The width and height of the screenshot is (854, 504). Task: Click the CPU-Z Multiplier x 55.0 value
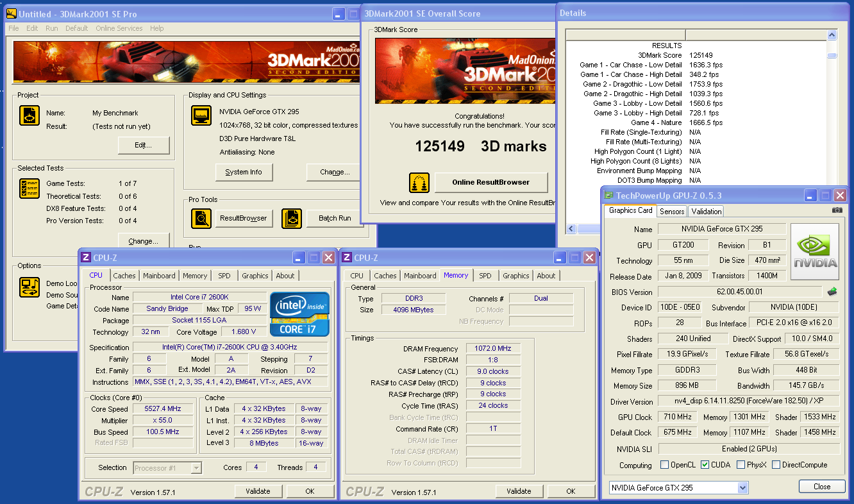[163, 421]
